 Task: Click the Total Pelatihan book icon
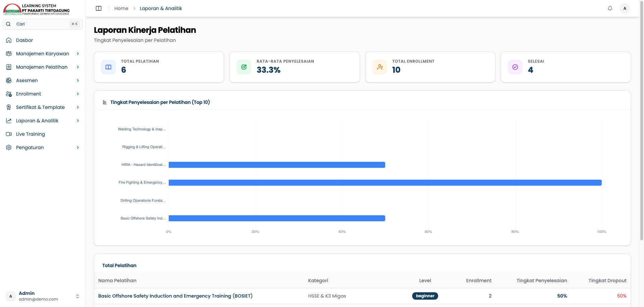pos(108,67)
